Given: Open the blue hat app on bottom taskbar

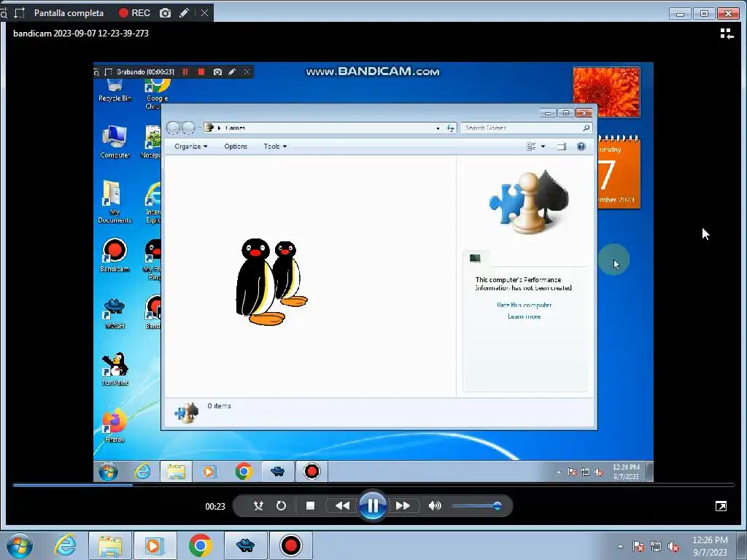Looking at the screenshot, I should 245,545.
